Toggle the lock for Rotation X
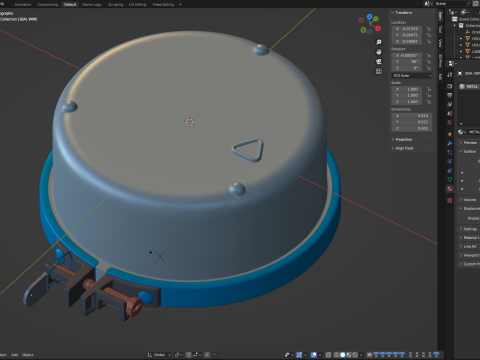Viewport: 480px width, 360px height. 429,55
